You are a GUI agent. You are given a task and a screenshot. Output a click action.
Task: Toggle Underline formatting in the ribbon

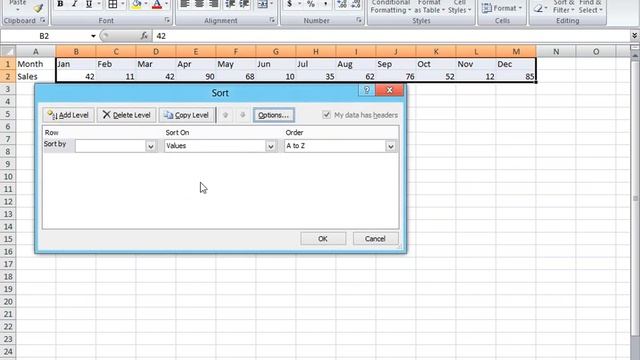[x=89, y=4]
